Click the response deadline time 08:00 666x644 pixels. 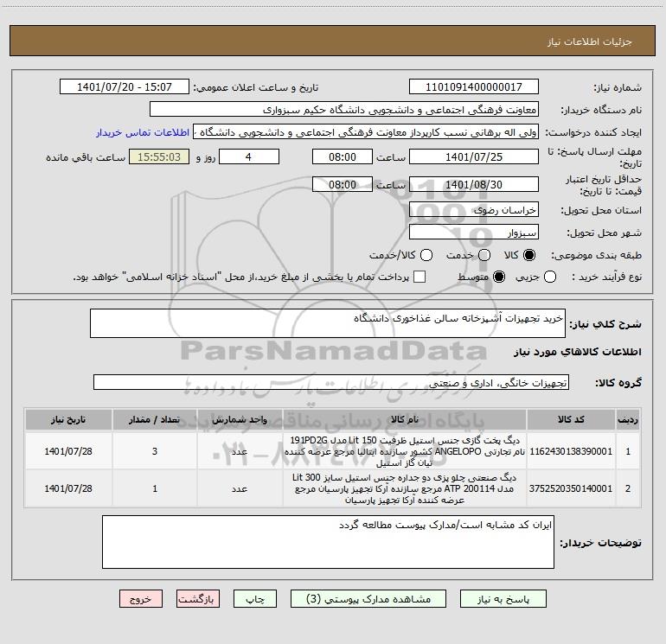(343, 156)
